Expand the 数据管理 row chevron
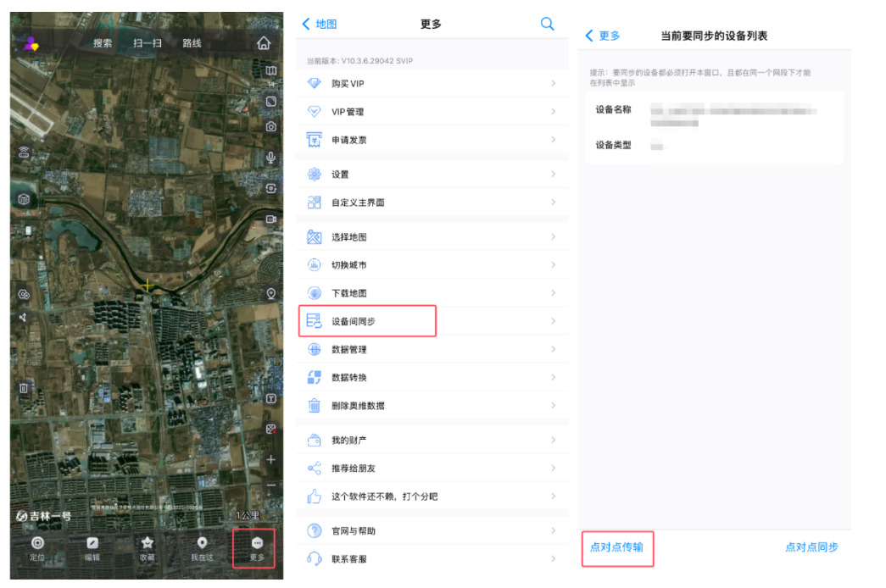 553,349
